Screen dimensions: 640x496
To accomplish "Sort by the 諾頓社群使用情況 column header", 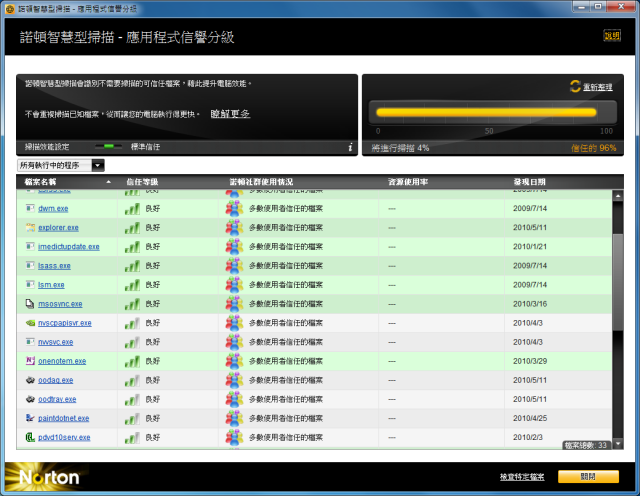I will click(x=261, y=182).
